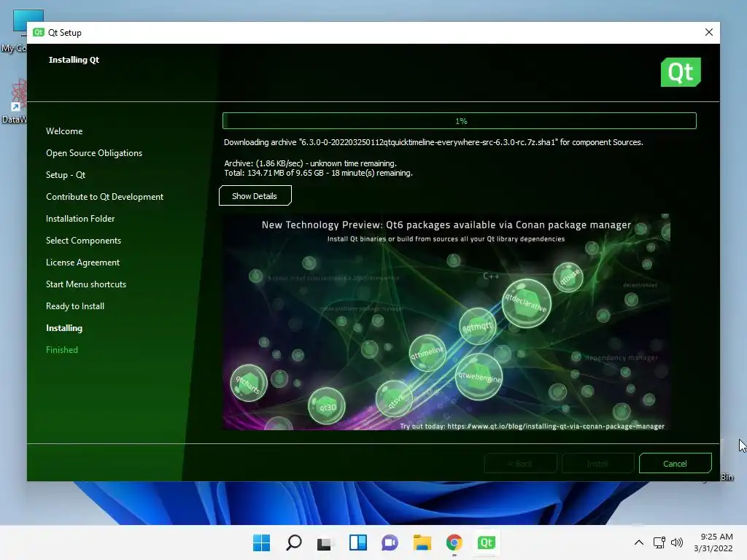Image resolution: width=747 pixels, height=560 pixels.
Task: Open network settings from system tray
Action: pos(659,542)
